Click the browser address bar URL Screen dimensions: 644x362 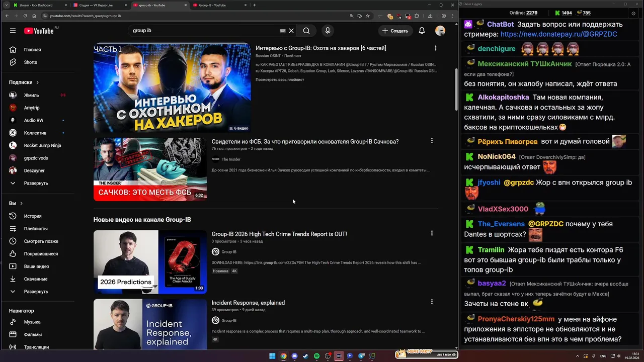coord(86,16)
